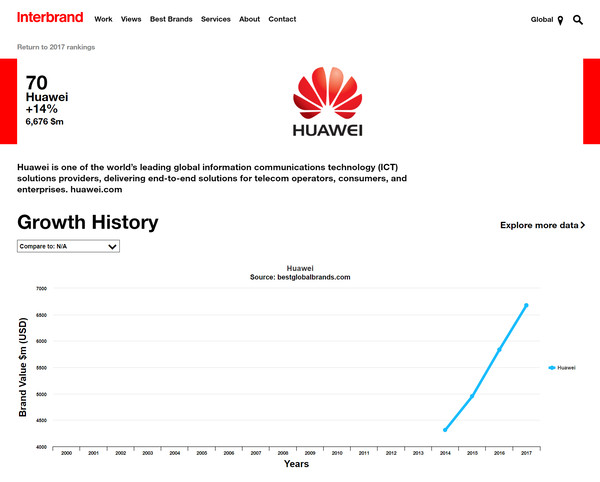
Task: Click the +14% growth text
Action: tap(41, 109)
